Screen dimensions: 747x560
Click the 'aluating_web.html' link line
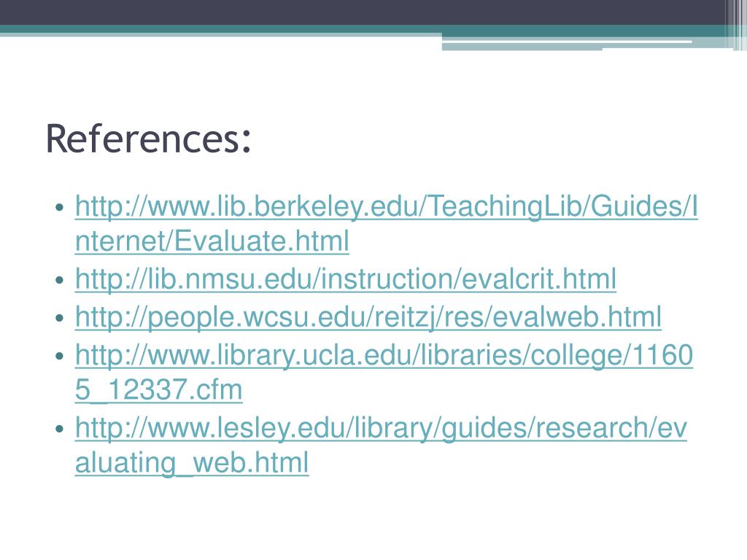click(192, 463)
